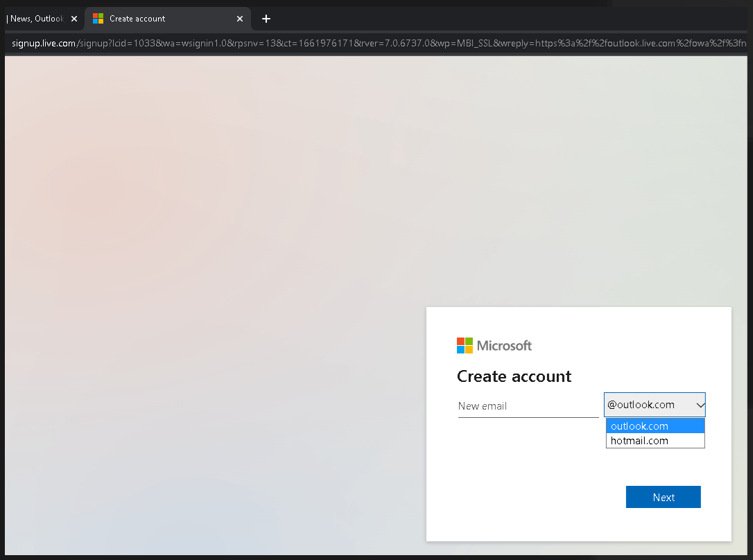This screenshot has width=753, height=560.
Task: Collapse the @outlook.com domain dropdown
Action: [x=655, y=405]
